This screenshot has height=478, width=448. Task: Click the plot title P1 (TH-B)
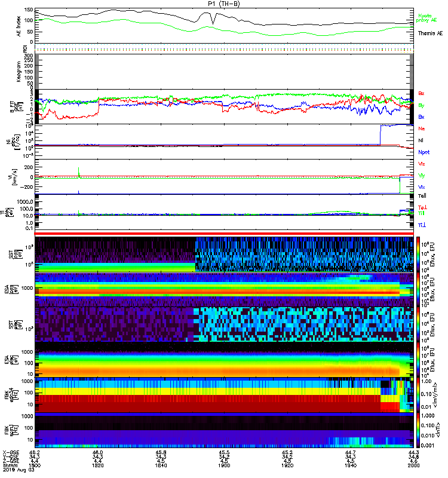click(x=225, y=4)
